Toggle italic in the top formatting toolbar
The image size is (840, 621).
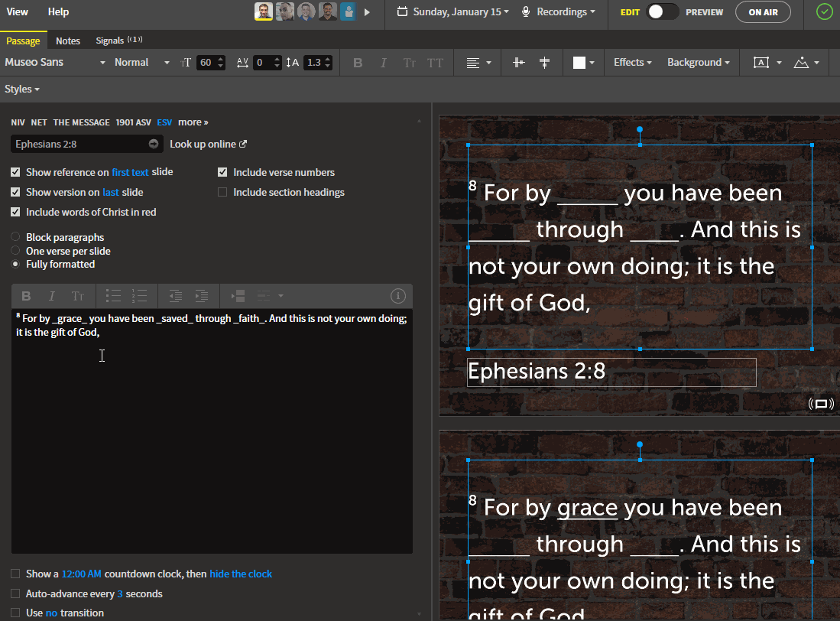click(x=383, y=63)
